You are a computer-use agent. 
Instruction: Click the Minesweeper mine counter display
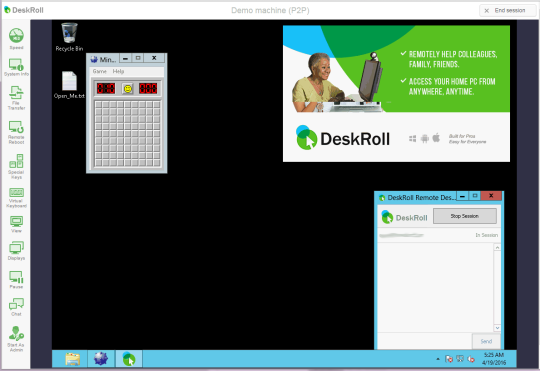(x=106, y=88)
